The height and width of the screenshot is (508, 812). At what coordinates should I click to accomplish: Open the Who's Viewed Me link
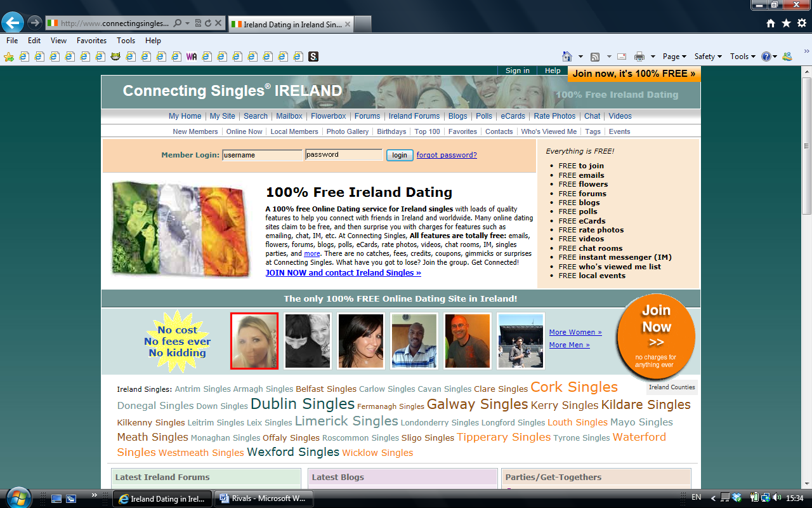tap(549, 131)
